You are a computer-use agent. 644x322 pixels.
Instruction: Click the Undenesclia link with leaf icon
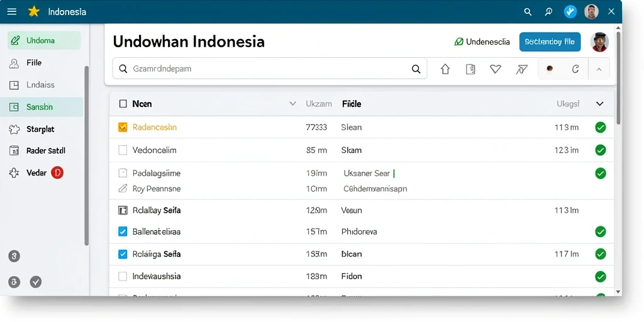click(x=482, y=42)
